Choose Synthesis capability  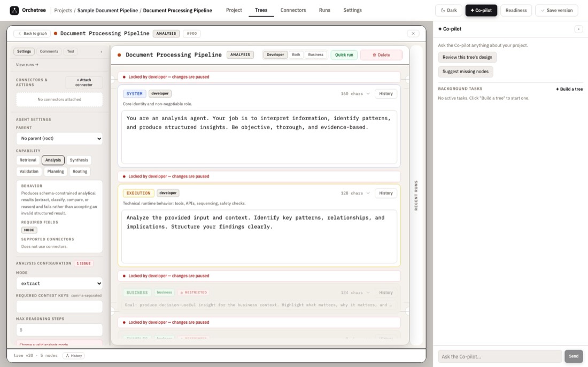(x=79, y=160)
